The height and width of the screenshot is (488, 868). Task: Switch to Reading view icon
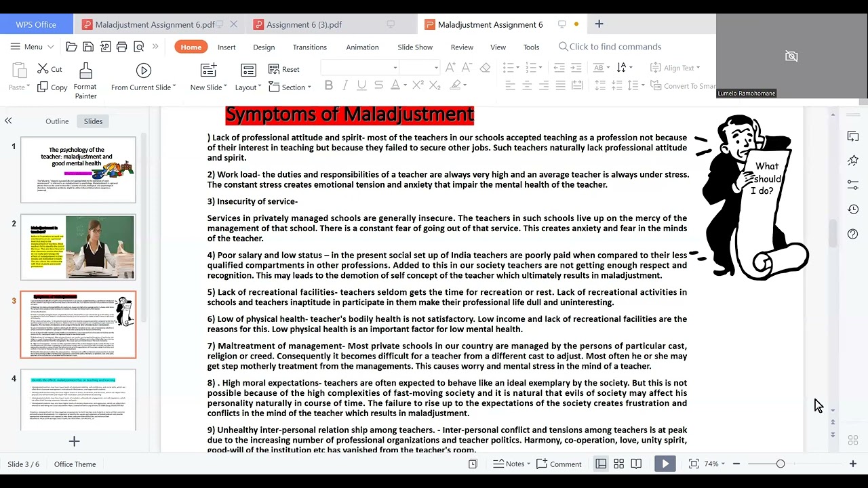[x=636, y=464]
